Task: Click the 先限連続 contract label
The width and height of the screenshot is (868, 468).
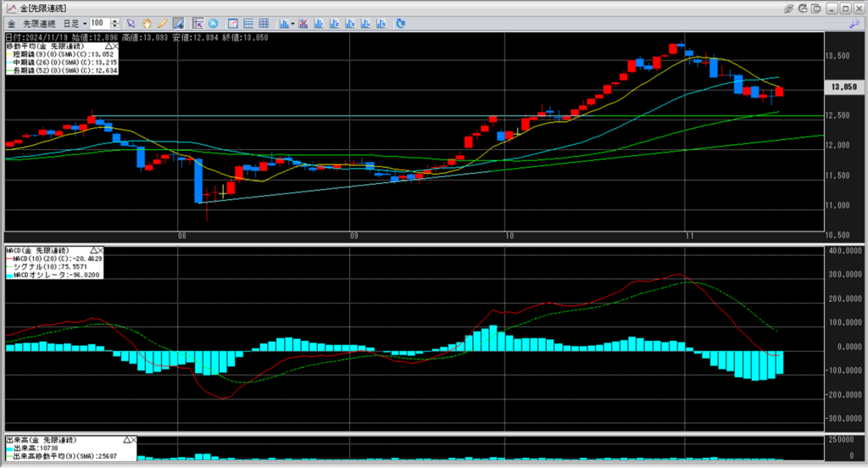Action: [37, 23]
